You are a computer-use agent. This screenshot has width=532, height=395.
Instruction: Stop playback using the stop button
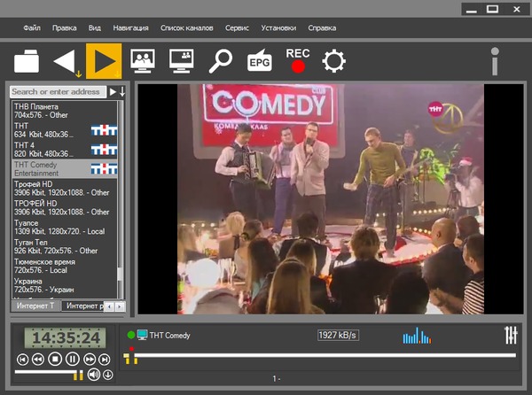[55, 359]
